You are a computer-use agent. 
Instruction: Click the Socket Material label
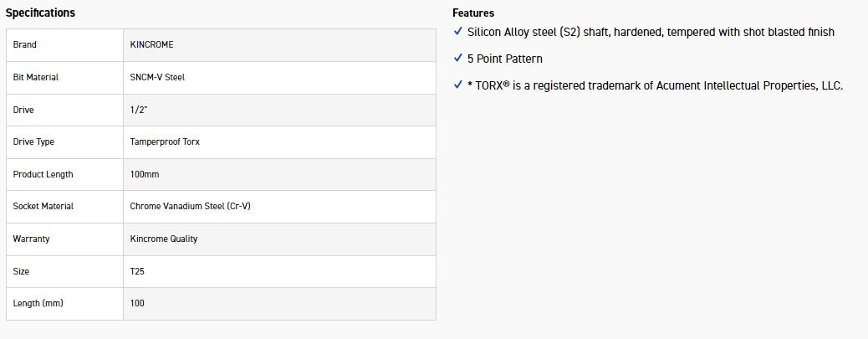coord(43,206)
